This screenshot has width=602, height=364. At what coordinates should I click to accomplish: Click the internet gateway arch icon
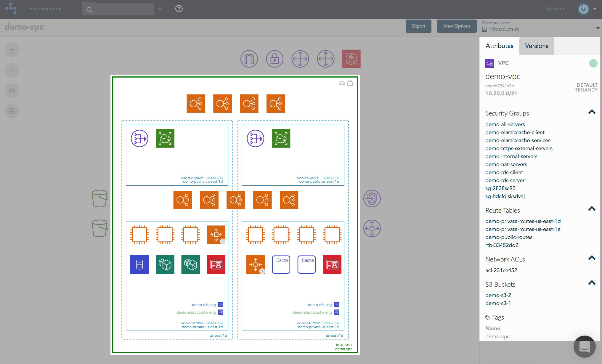(249, 59)
